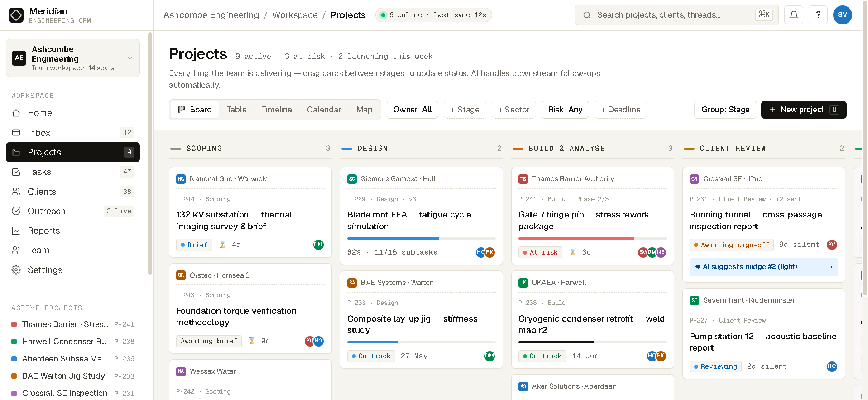This screenshot has height=400, width=868.
Task: Open the notifications bell
Action: tap(794, 15)
